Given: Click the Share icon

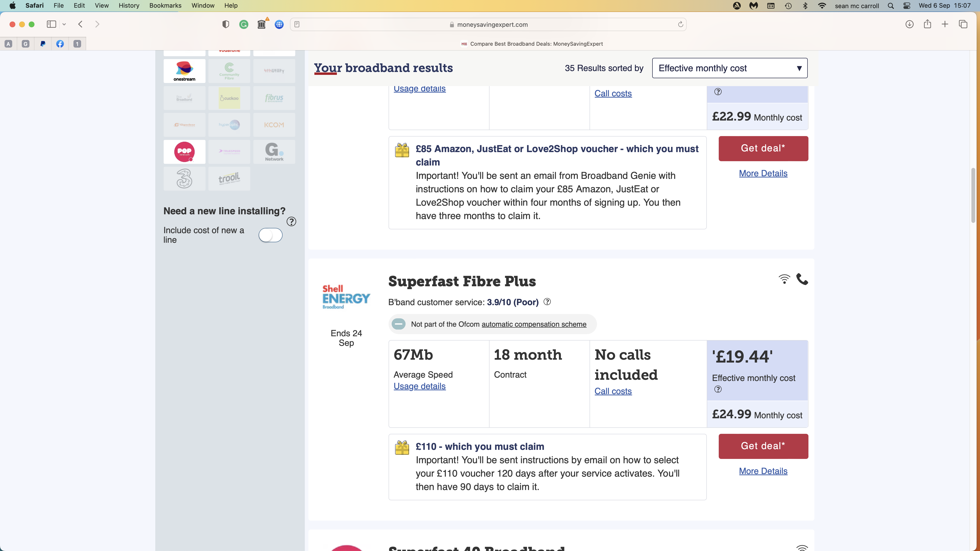Looking at the screenshot, I should (928, 24).
